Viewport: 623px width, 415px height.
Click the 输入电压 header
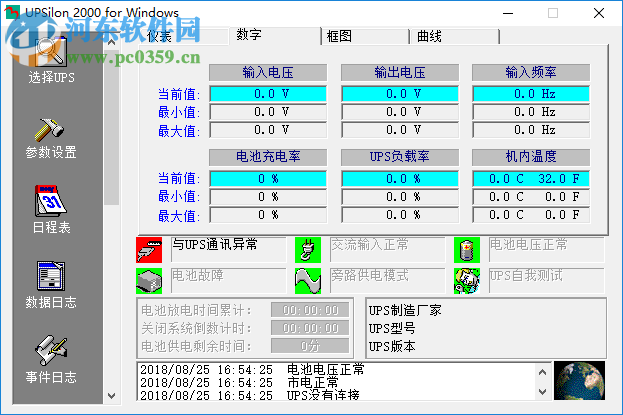[268, 73]
